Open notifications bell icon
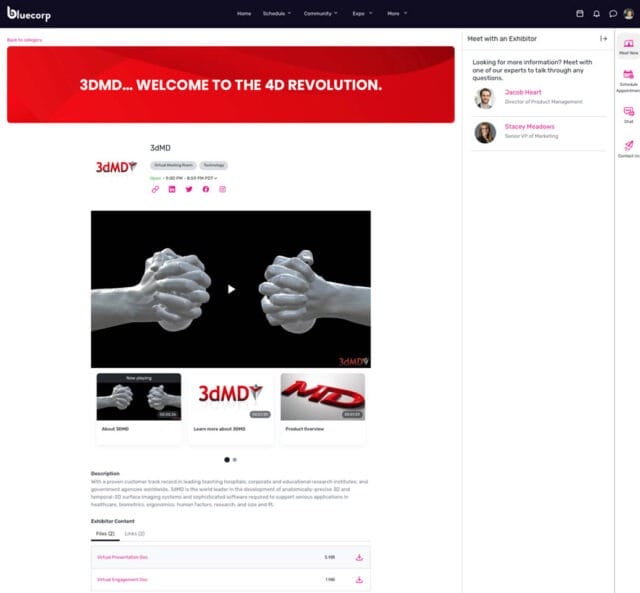640x593 pixels. point(596,13)
